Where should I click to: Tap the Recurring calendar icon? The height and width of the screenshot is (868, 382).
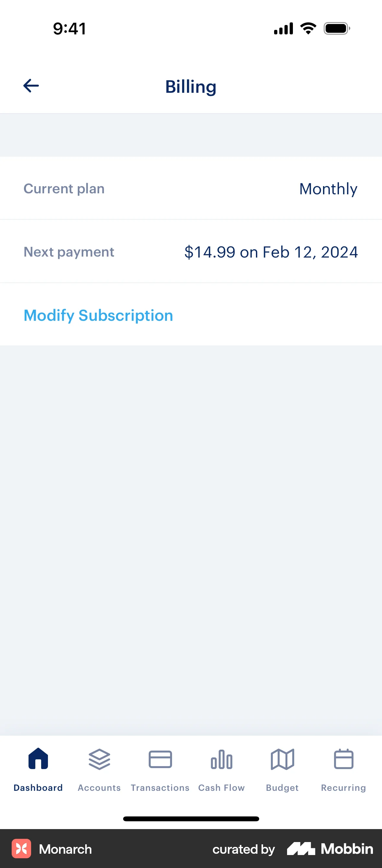click(343, 759)
